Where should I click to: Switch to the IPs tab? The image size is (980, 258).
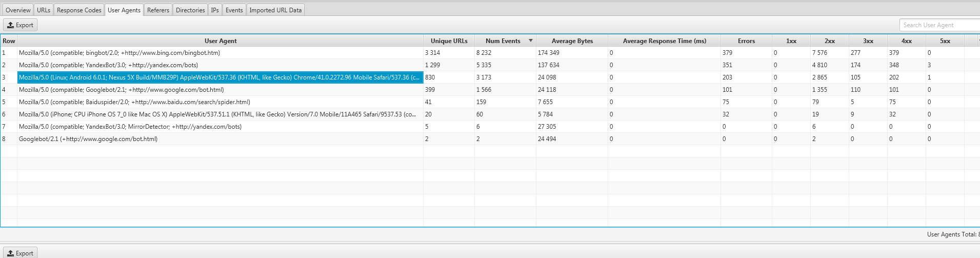(215, 10)
